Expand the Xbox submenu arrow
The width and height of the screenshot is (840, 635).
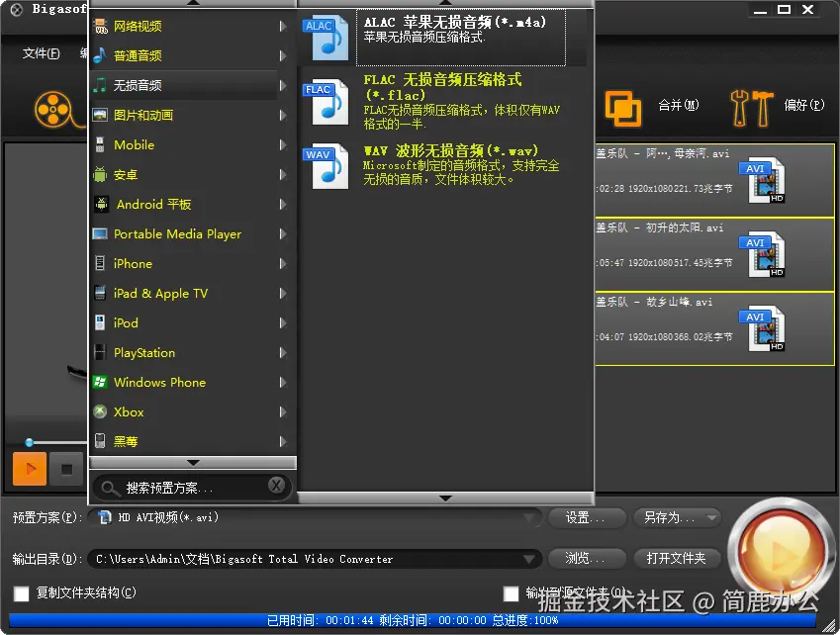[x=282, y=411]
